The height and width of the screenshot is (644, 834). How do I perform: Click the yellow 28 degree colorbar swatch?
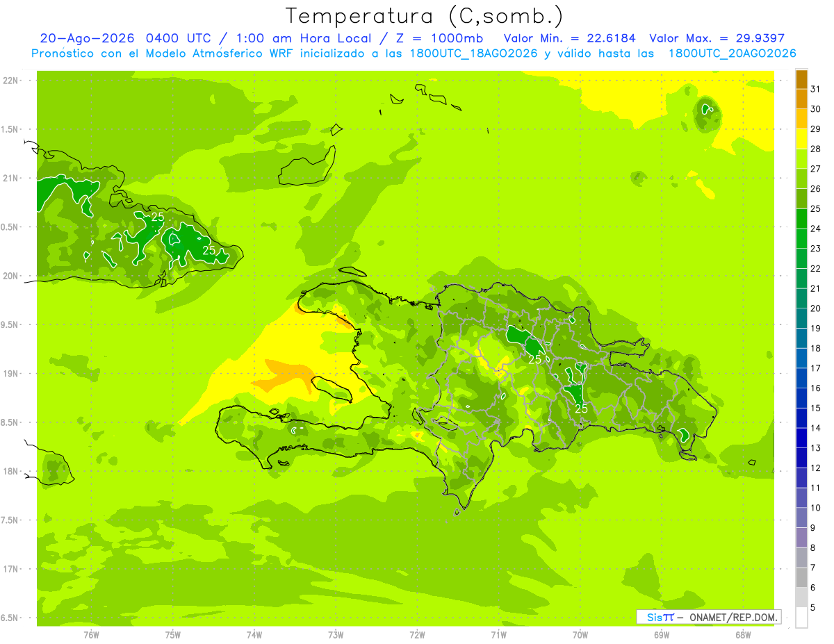[801, 140]
